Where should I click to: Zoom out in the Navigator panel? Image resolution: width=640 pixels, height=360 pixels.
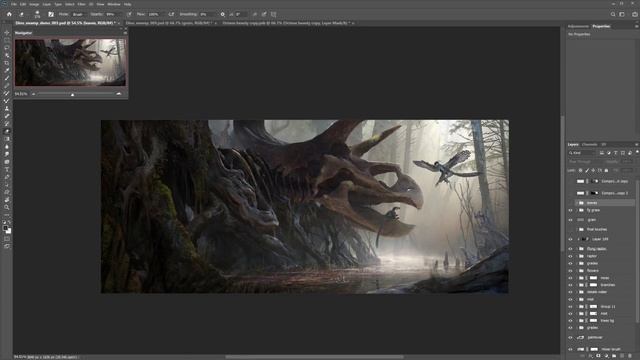pyautogui.click(x=33, y=94)
